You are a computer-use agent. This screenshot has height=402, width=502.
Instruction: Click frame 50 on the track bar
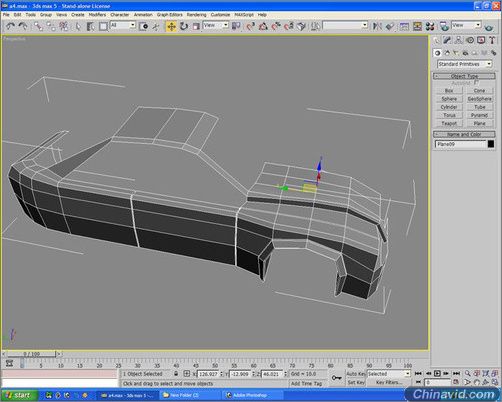[x=215, y=366]
